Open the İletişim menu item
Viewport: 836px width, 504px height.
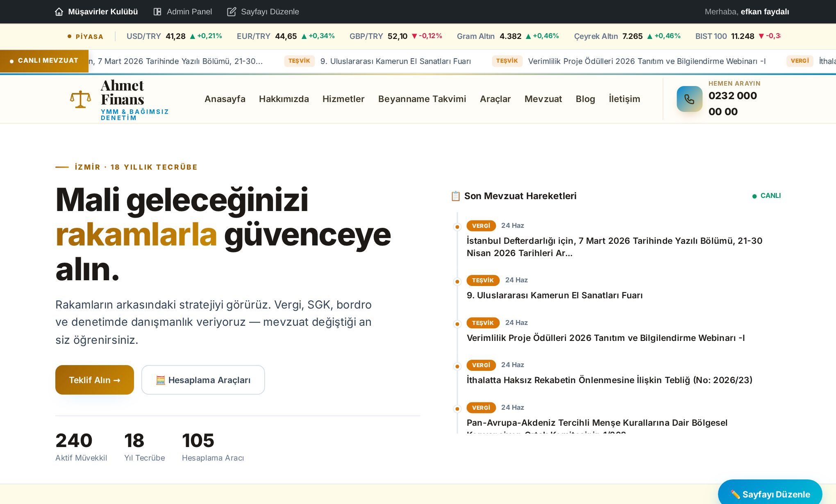pos(625,99)
